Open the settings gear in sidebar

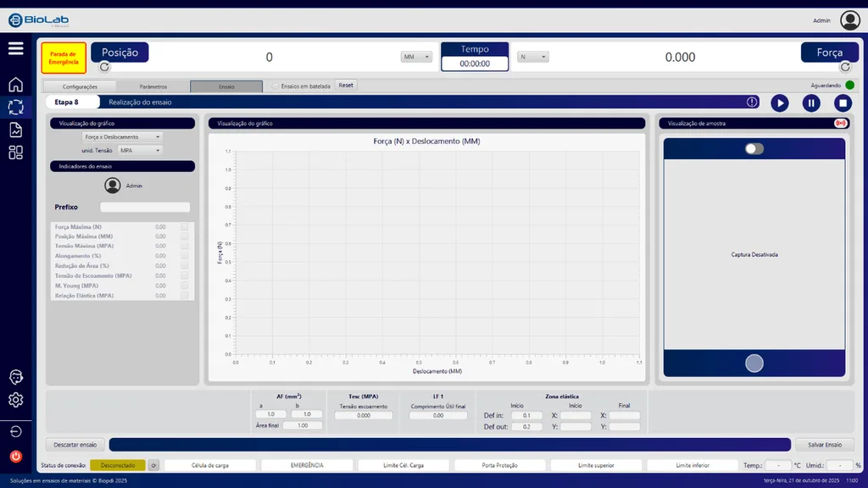15,400
